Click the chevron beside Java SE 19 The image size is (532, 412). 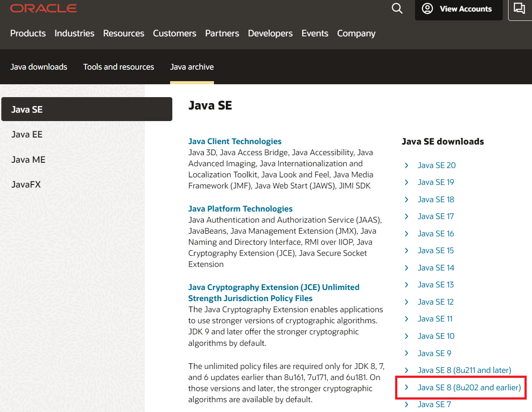[x=406, y=182]
